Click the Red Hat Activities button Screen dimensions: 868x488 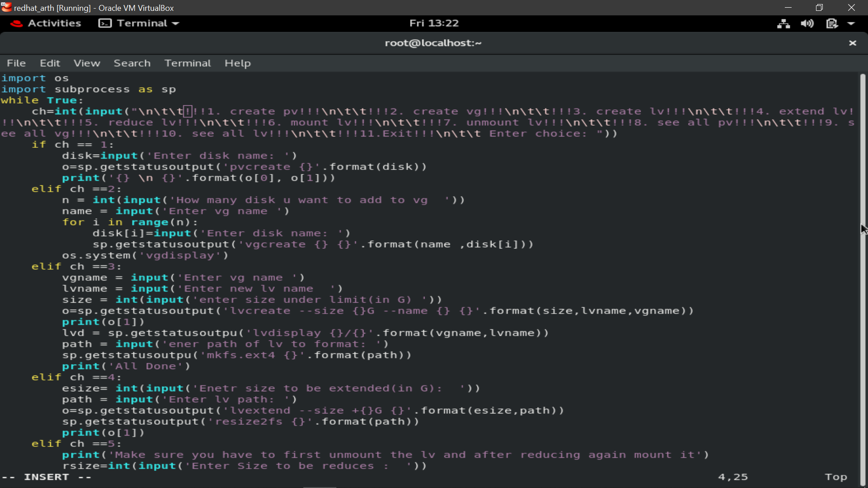(45, 23)
